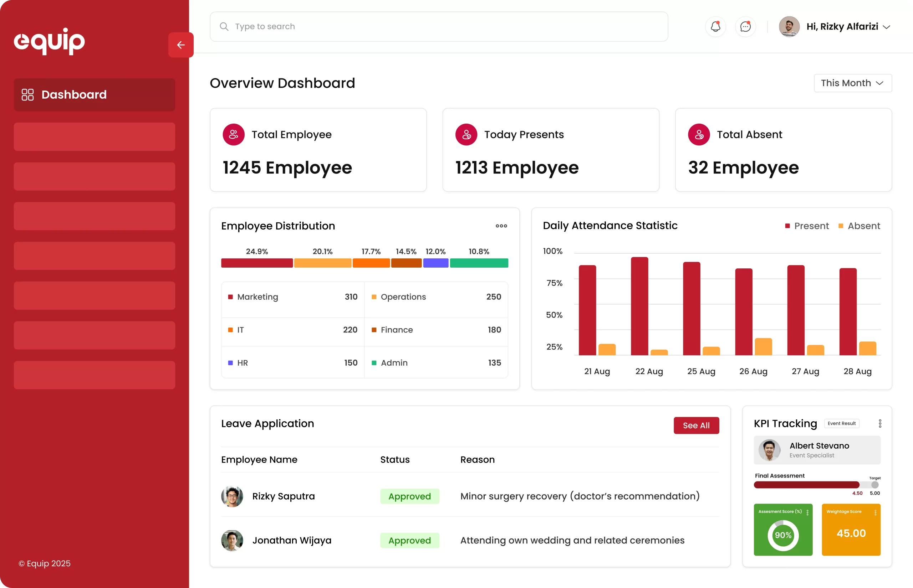Open Assessment Score card options menu
The width and height of the screenshot is (913, 588).
[807, 512]
